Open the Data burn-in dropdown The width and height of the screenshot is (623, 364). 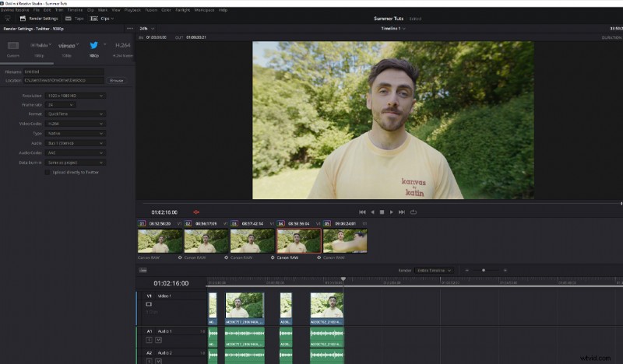[x=75, y=163]
